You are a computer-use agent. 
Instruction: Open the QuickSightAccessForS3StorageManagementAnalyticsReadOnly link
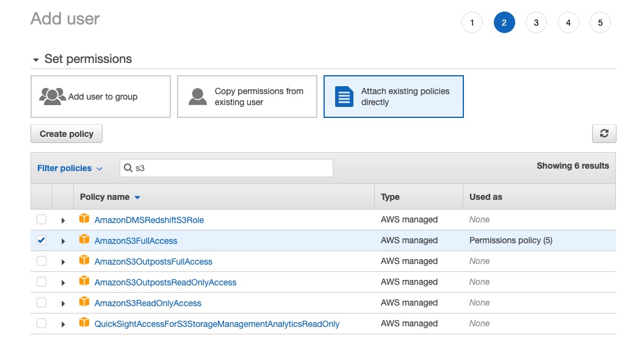(x=217, y=324)
